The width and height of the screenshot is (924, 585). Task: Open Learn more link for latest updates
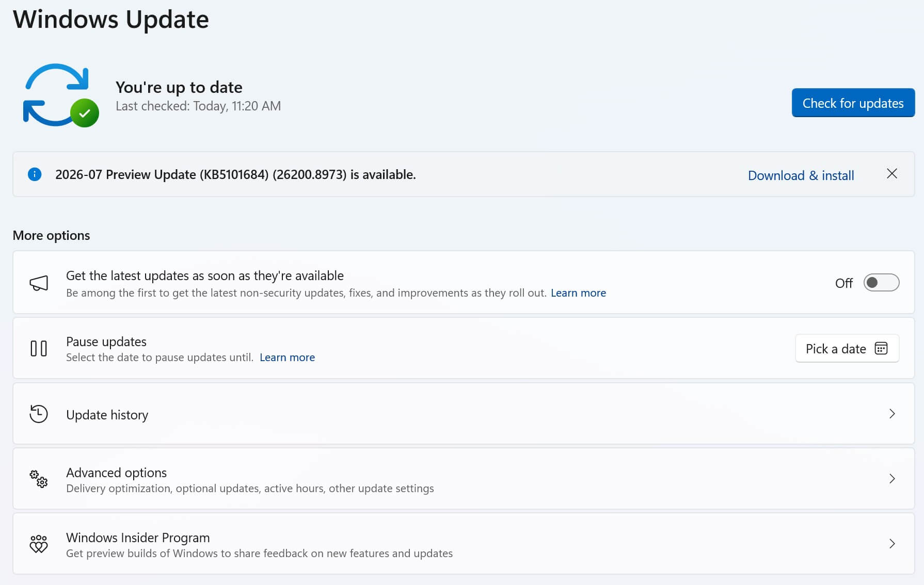[x=578, y=293]
